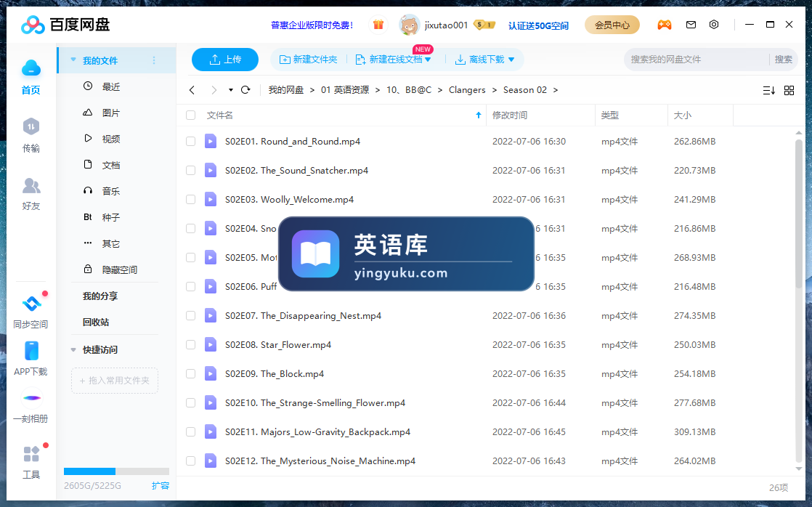Navigate to Clangers breadcrumb

tap(467, 90)
